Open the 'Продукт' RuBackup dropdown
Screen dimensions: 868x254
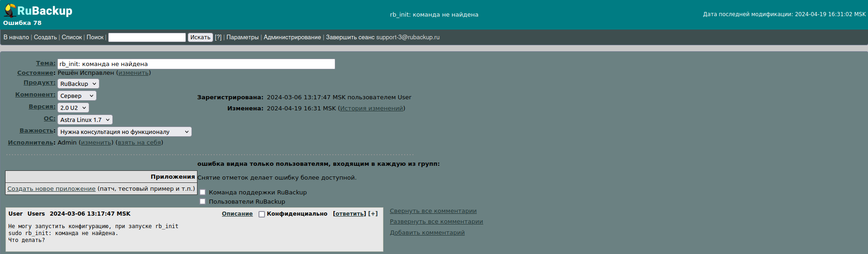click(x=78, y=84)
